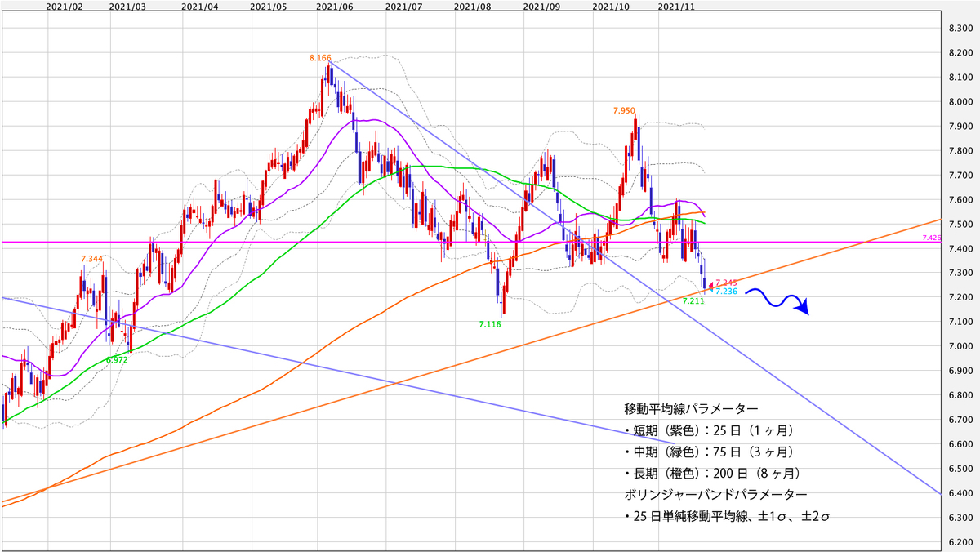Click the 長期（橙色）：200日 legend line
The height and width of the screenshot is (552, 980).
pos(712,473)
